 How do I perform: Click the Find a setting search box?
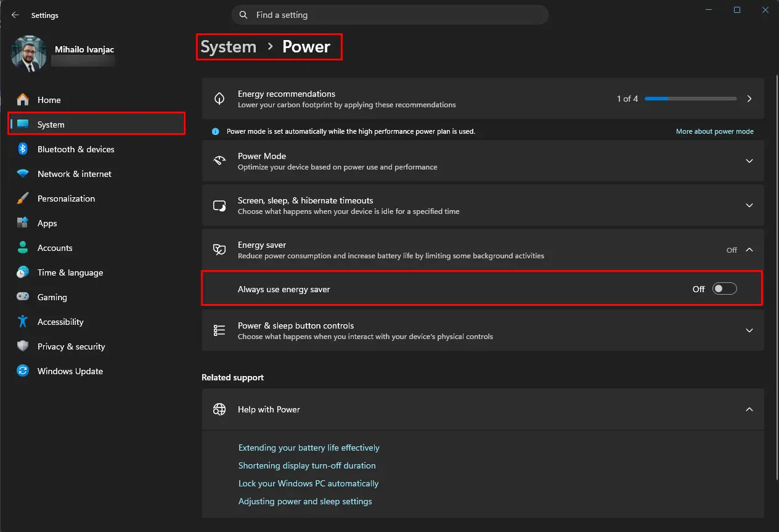tap(390, 15)
